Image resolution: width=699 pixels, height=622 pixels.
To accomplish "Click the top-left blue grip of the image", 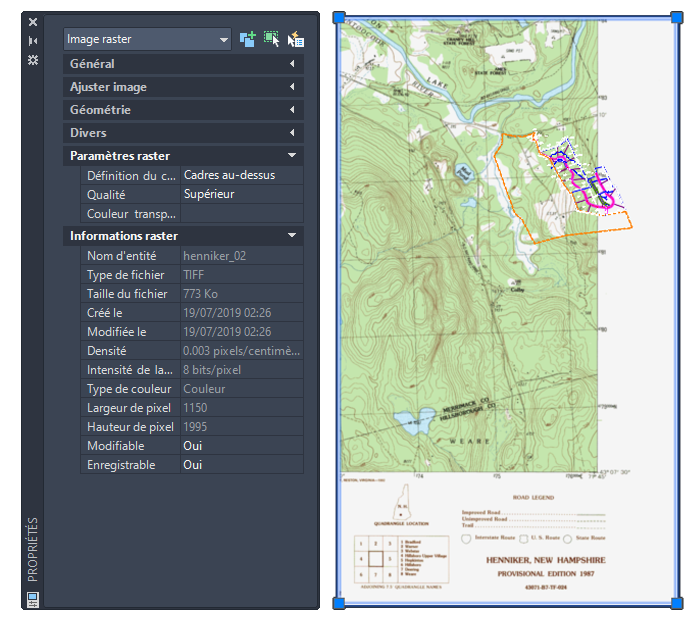I will click(x=339, y=18).
